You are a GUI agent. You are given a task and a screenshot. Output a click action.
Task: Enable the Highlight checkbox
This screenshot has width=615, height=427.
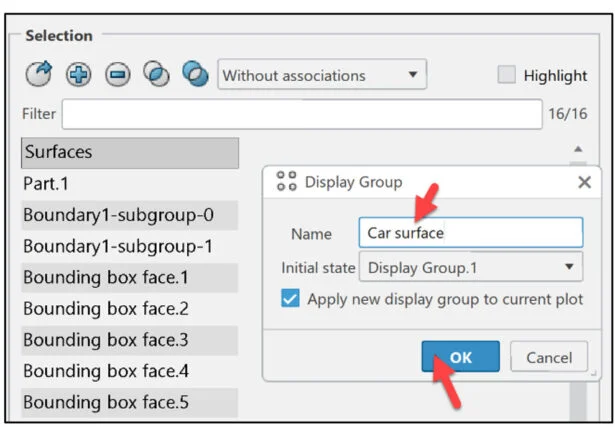(508, 75)
